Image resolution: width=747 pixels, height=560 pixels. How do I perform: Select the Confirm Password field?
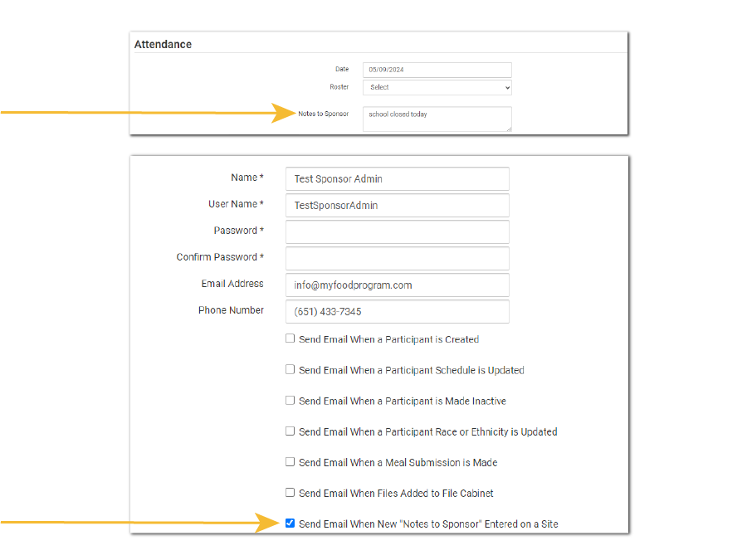397,259
